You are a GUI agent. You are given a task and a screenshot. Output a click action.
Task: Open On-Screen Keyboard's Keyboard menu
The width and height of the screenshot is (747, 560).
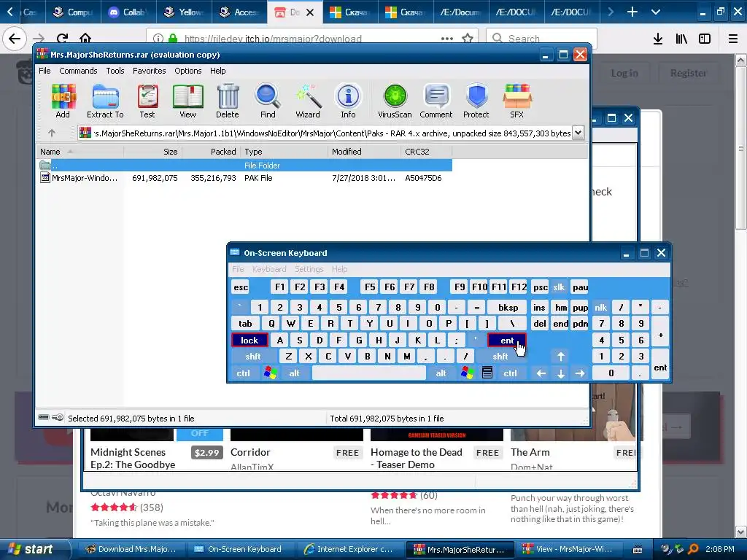tap(269, 269)
